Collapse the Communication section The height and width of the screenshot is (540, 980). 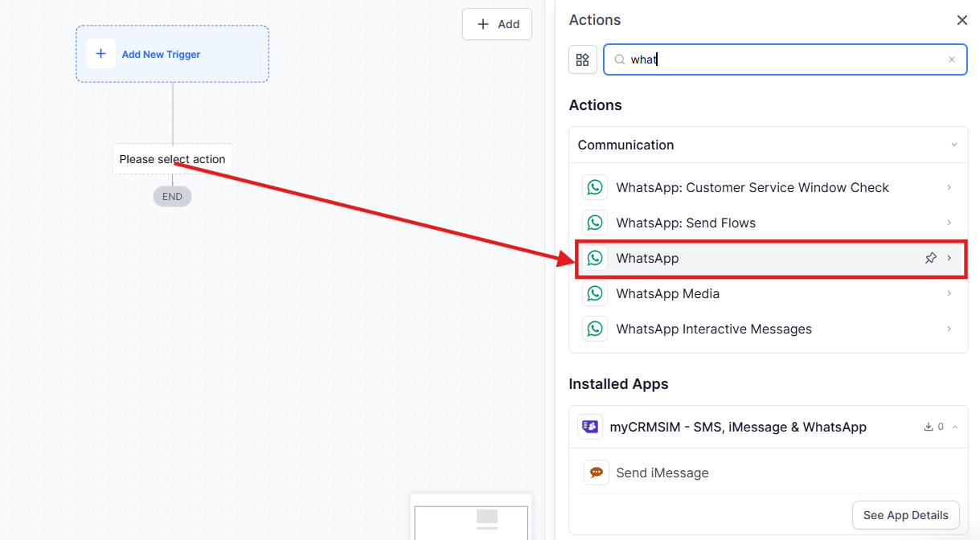954,145
